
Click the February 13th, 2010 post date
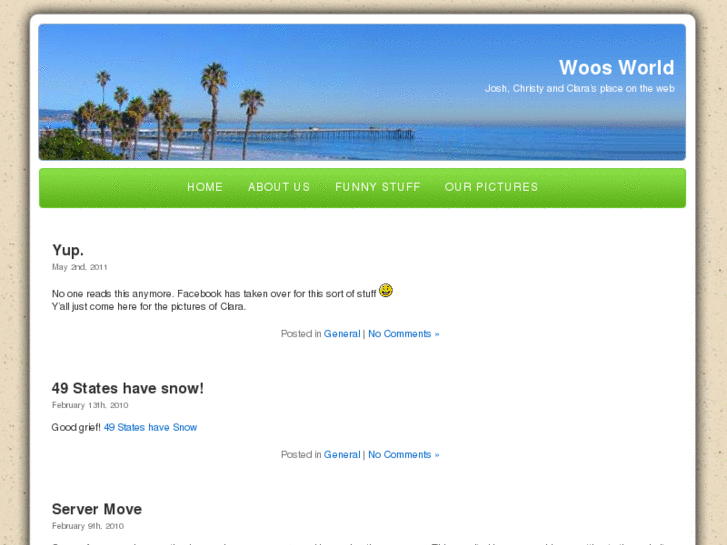(90, 405)
